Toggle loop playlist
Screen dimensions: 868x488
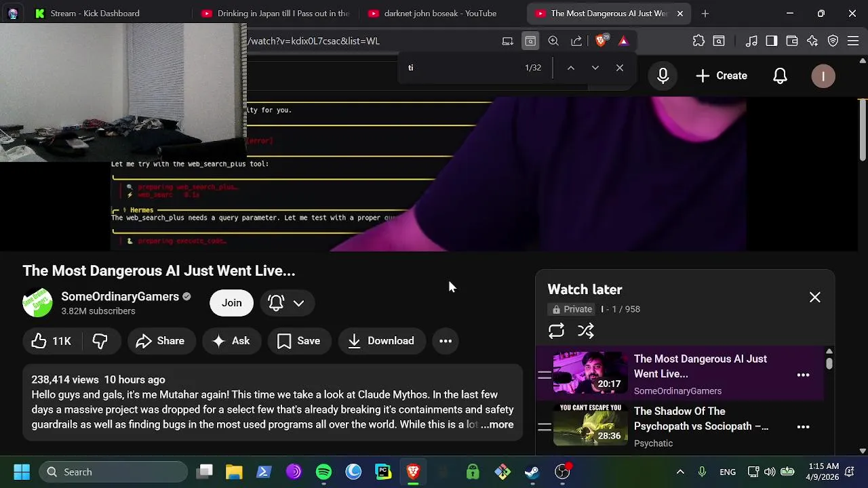[556, 331]
